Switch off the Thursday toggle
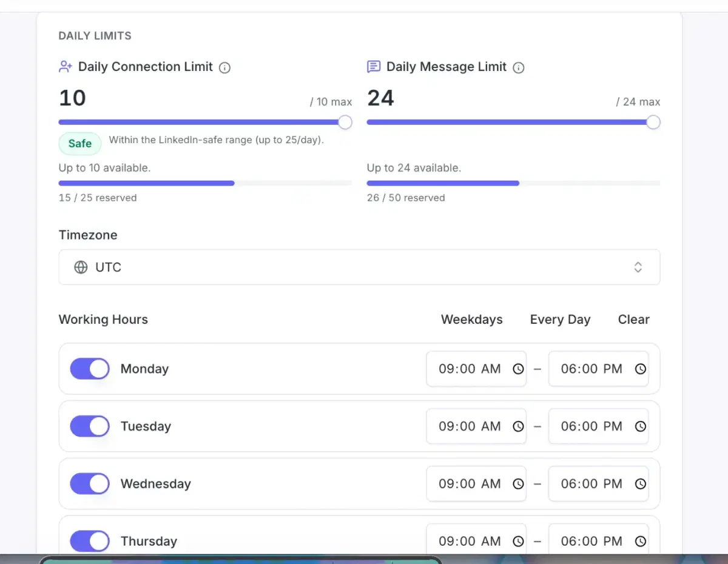The width and height of the screenshot is (728, 564). point(90,541)
